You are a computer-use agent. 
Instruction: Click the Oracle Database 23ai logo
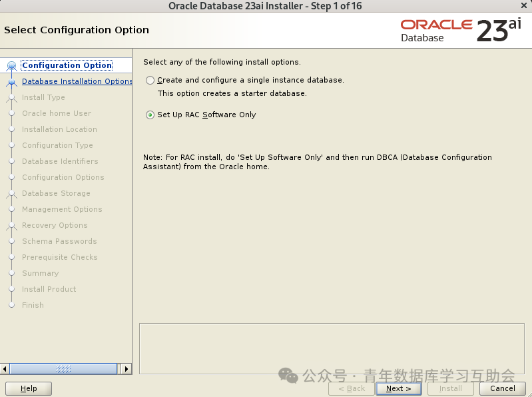pos(461,30)
